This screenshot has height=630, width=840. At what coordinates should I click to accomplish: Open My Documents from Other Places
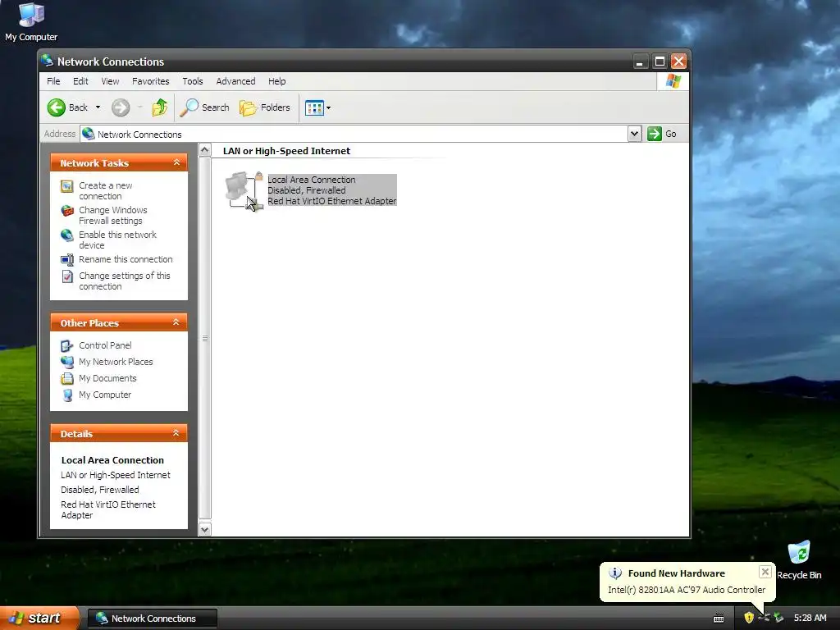[x=107, y=378]
